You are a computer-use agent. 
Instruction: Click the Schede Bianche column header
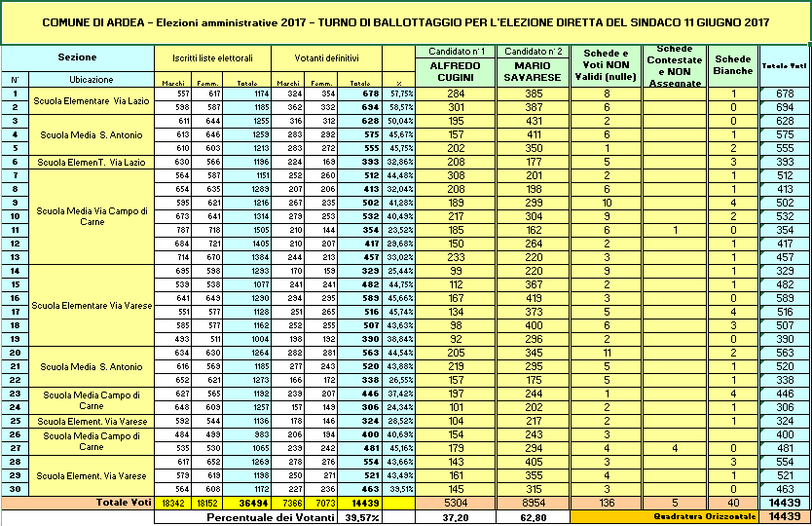733,64
